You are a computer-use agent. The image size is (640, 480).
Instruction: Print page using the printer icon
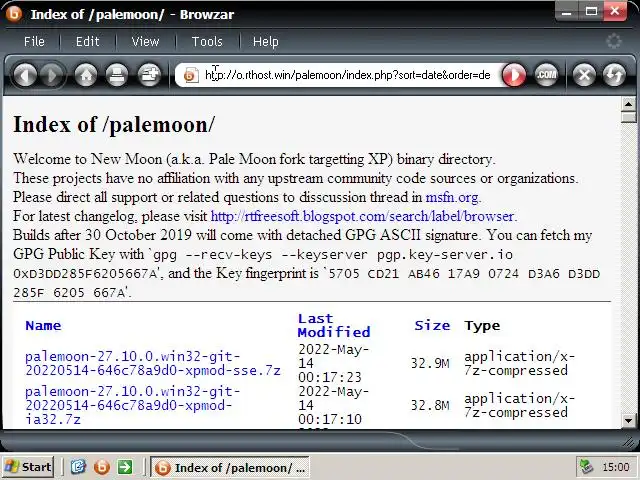tap(117, 75)
